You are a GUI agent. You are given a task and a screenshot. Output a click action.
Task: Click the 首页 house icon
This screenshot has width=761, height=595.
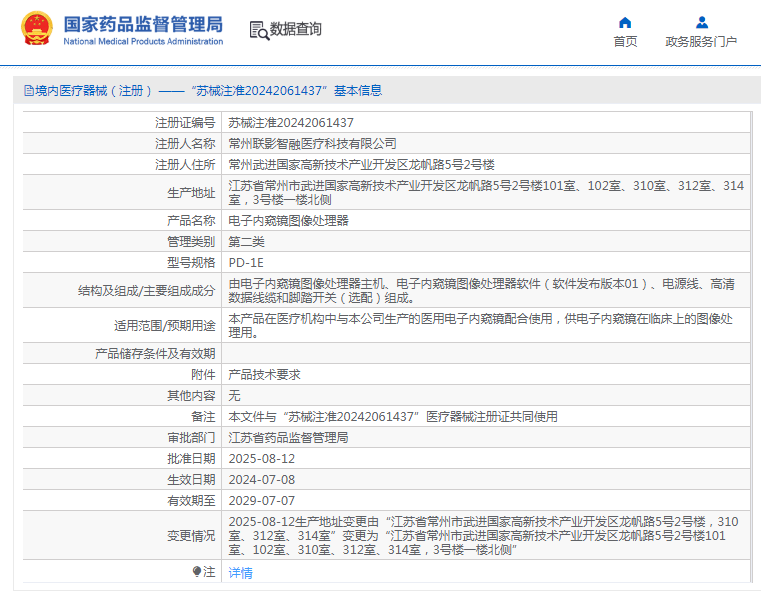(x=625, y=22)
